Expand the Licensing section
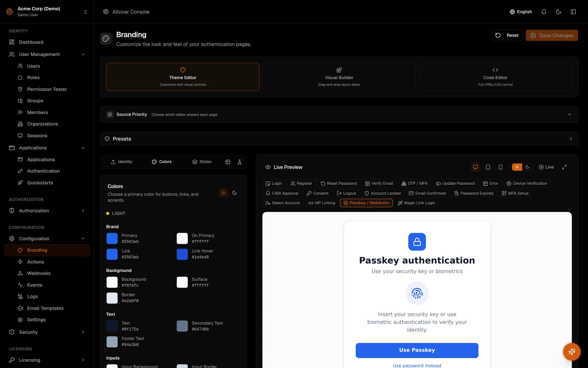The width and height of the screenshot is (588, 368). (47, 360)
